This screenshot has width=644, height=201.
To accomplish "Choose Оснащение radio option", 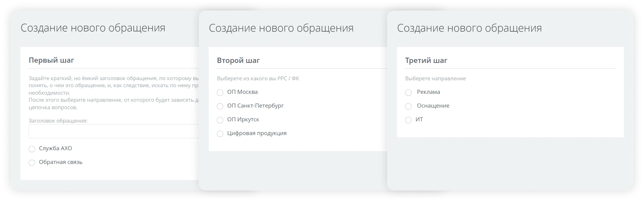I will 408,106.
